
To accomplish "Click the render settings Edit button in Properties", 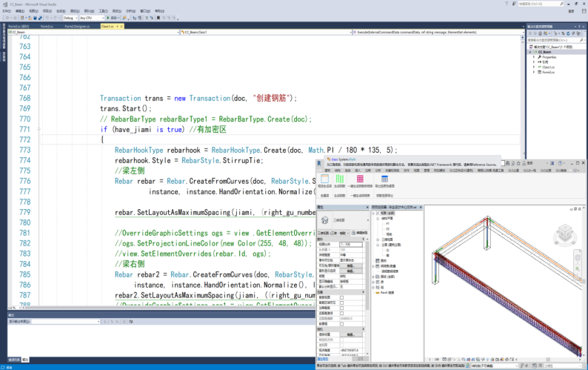I will pos(351,334).
